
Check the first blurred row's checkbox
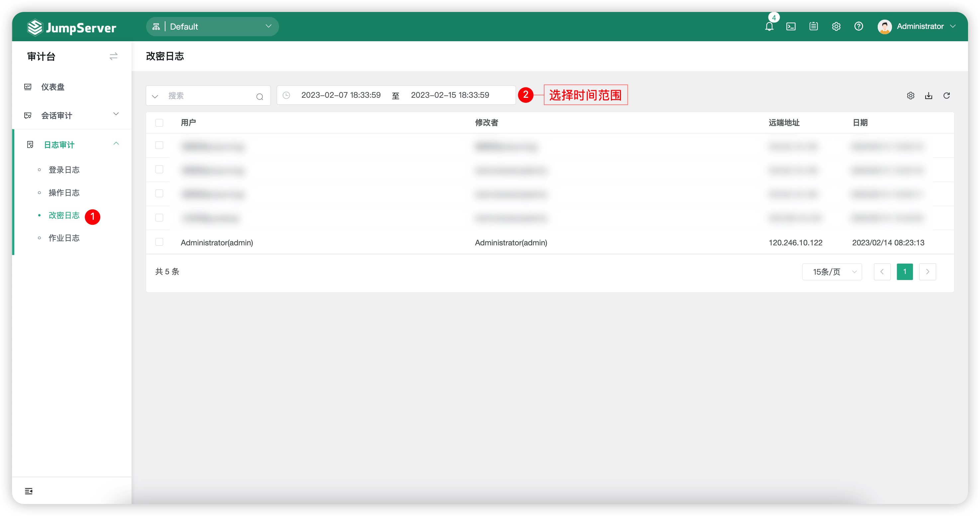coord(159,145)
